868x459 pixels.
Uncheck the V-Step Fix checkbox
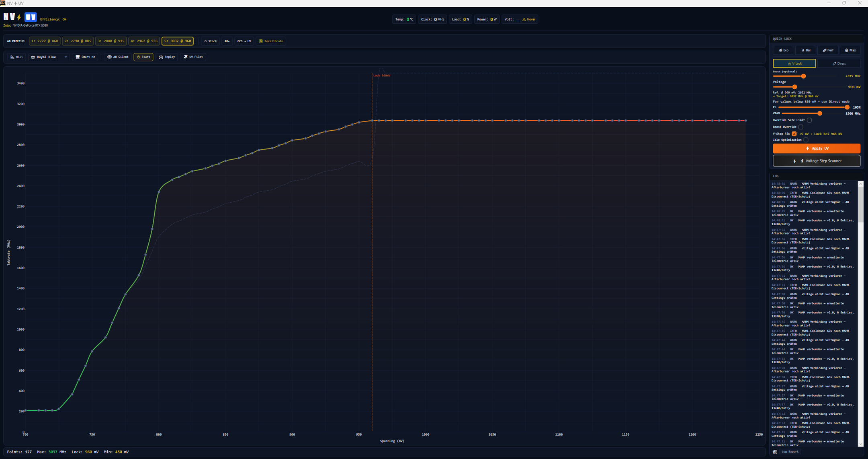coord(794,134)
